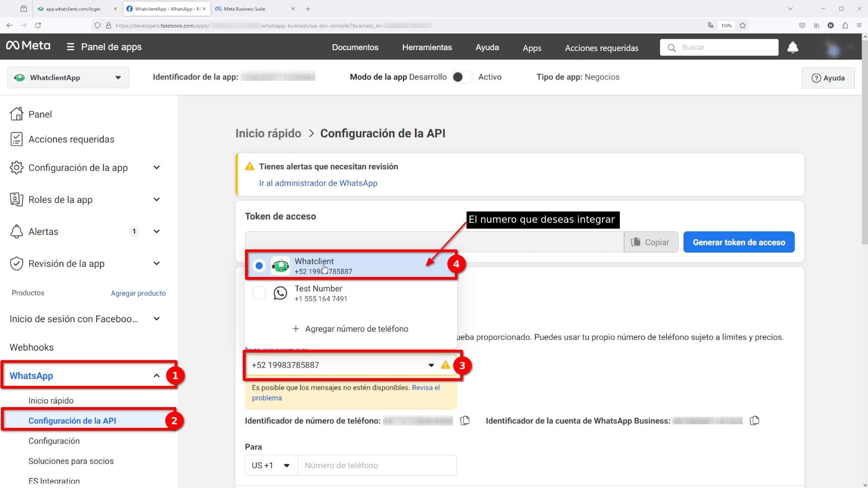Click the Copiar token button
This screenshot has width=868, height=488.
point(651,242)
